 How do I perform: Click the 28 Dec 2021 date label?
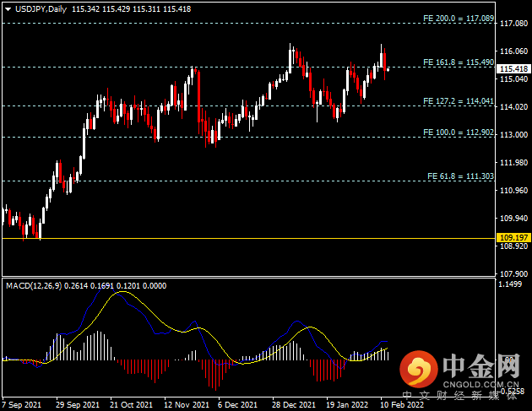pos(294,405)
